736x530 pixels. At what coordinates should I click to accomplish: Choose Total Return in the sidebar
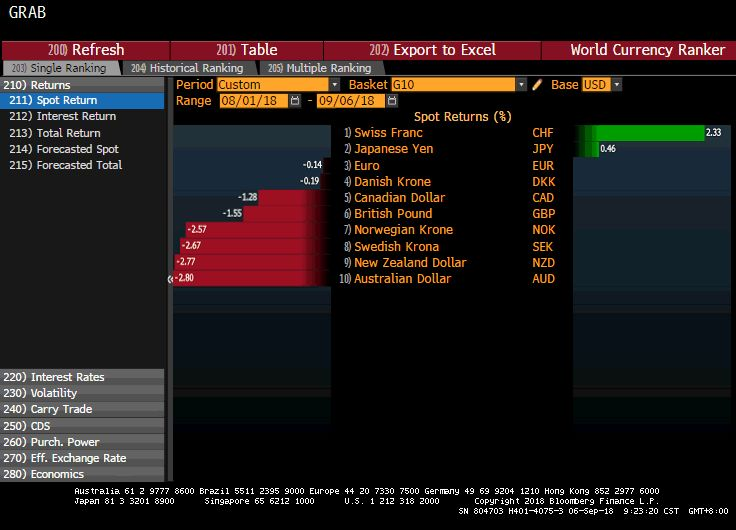pyautogui.click(x=82, y=133)
